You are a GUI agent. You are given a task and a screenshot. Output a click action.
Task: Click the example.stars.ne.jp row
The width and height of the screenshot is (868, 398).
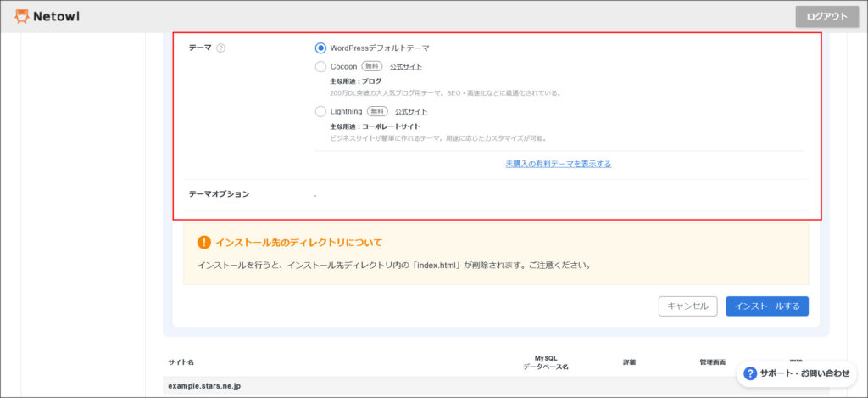[x=495, y=386]
